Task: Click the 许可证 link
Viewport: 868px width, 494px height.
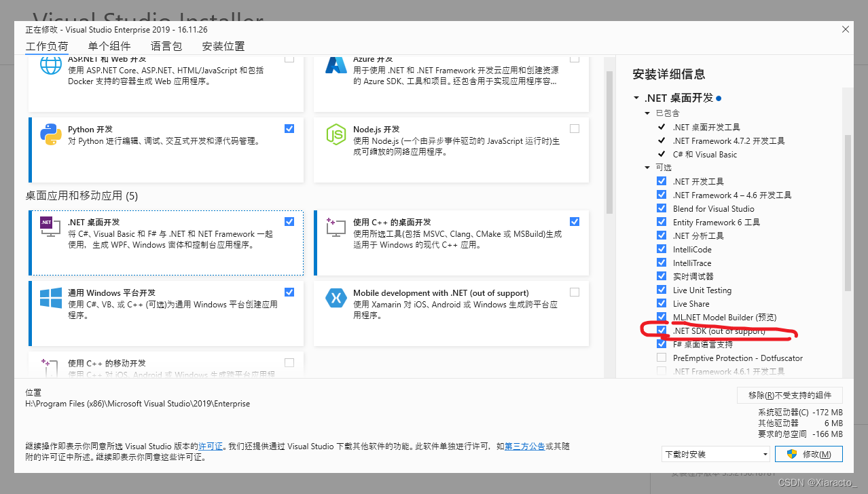Action: [x=211, y=446]
